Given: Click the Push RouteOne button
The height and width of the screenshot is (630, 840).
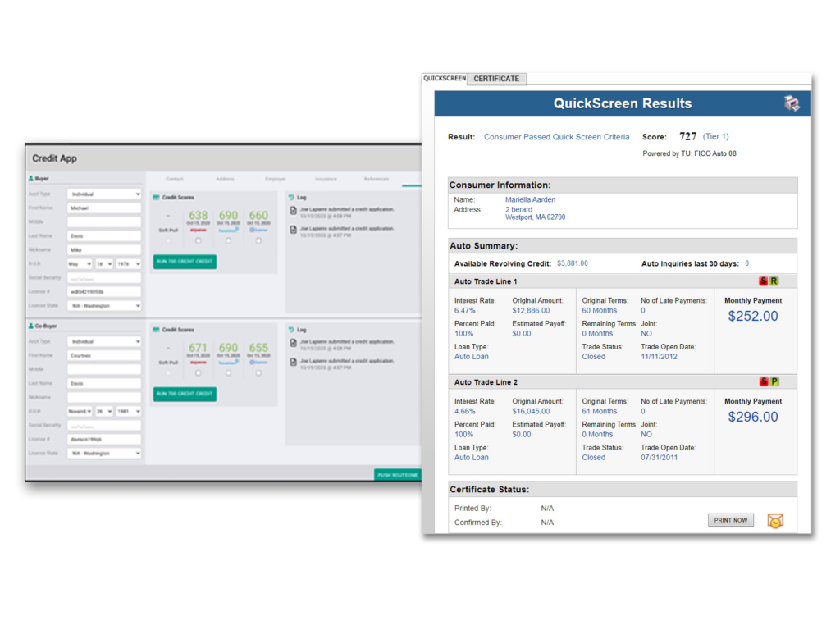Looking at the screenshot, I should (x=397, y=475).
